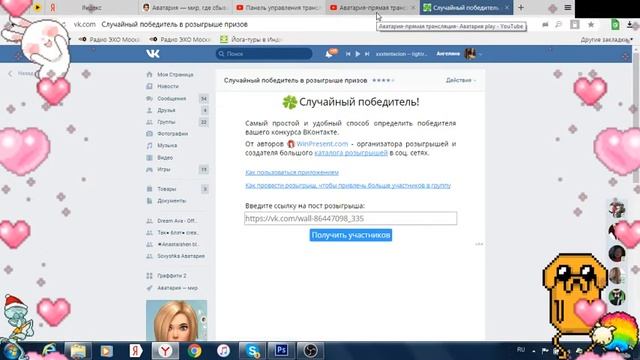Open Друзья in sidebar
The height and width of the screenshot is (360, 640).
pyautogui.click(x=166, y=110)
